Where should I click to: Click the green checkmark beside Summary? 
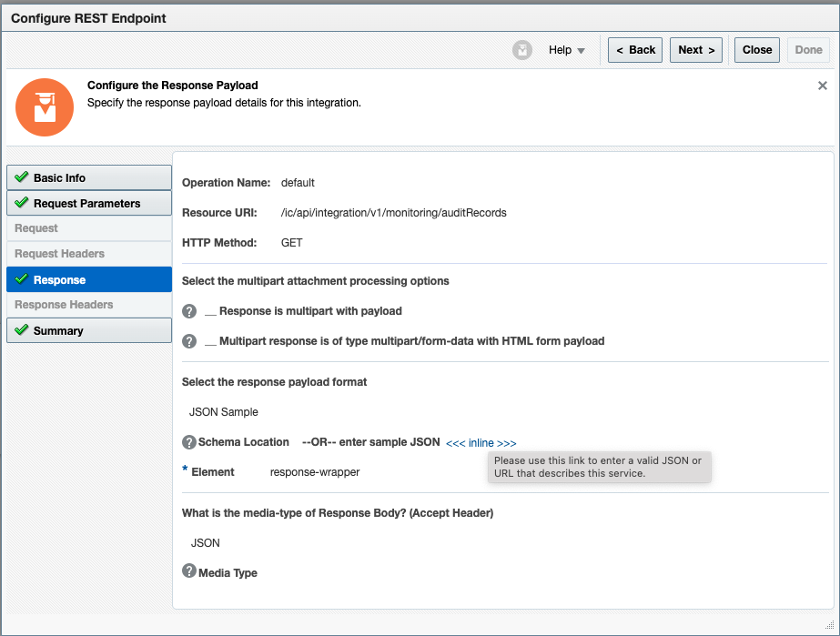click(x=20, y=330)
